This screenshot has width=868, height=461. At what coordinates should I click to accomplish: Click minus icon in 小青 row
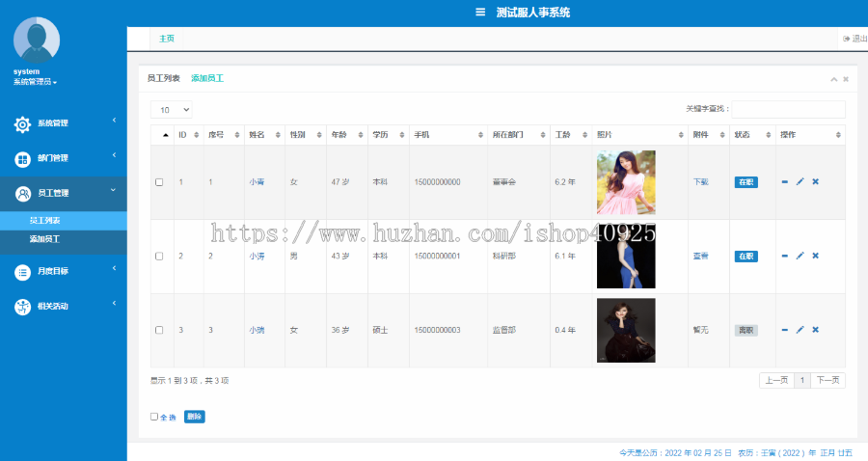784,182
